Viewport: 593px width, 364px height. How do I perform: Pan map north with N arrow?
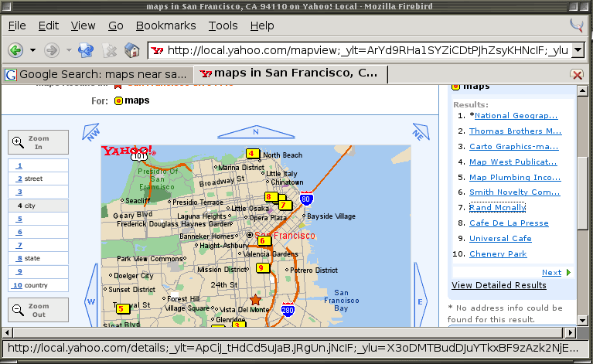256,131
